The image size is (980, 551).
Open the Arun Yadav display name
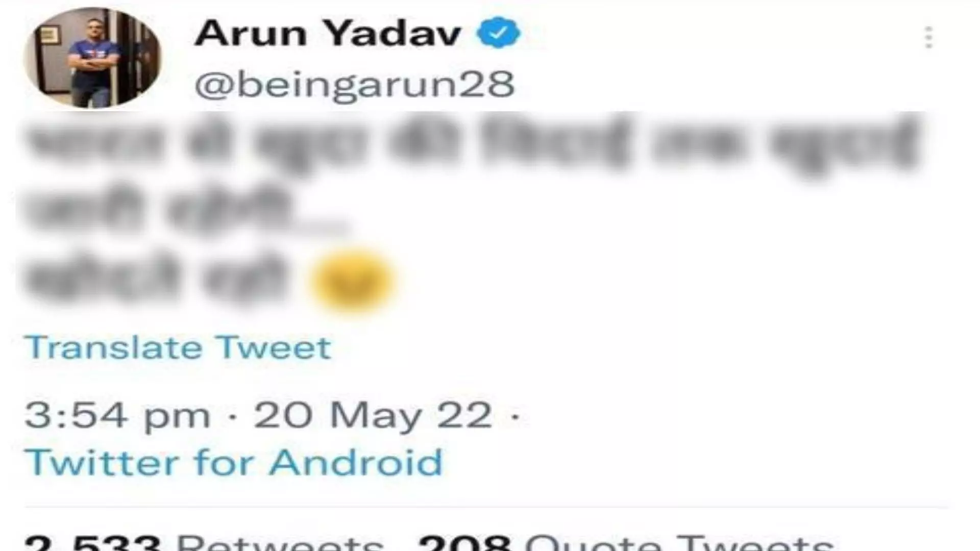[328, 33]
